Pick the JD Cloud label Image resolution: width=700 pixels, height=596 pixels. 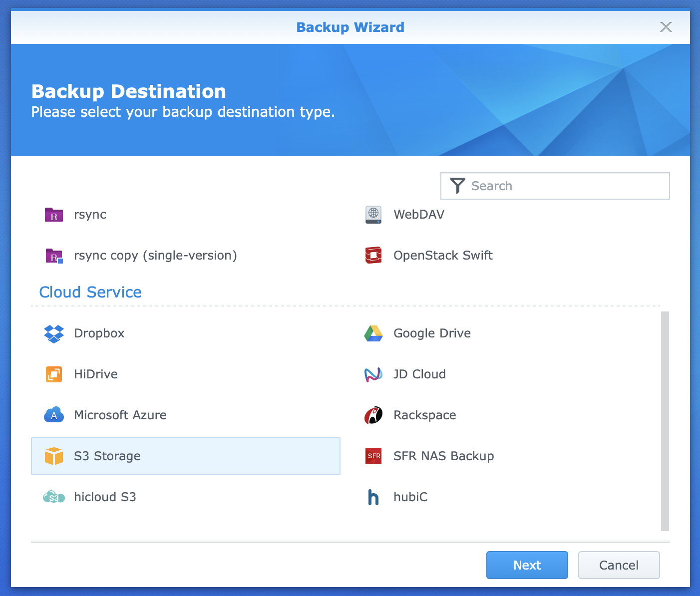coord(419,374)
